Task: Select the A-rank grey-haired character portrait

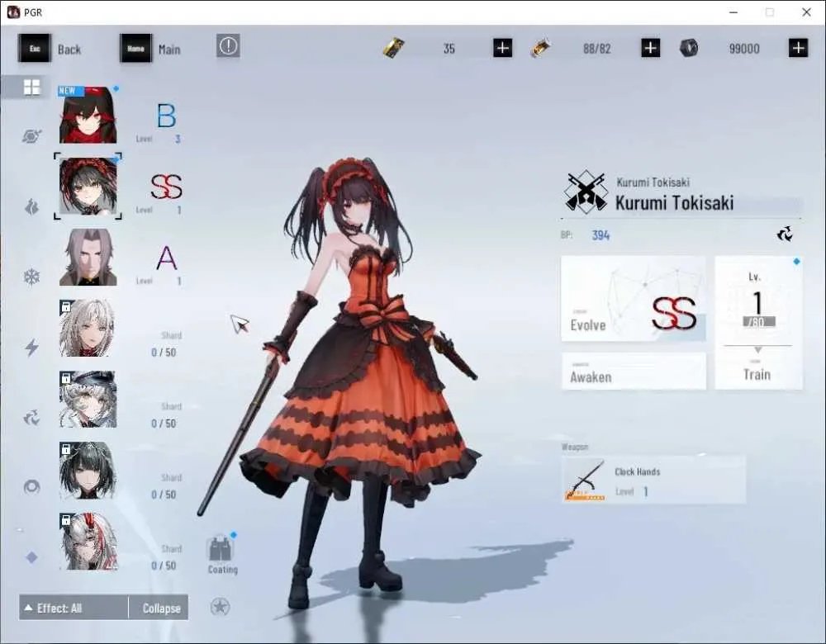Action: click(x=88, y=257)
